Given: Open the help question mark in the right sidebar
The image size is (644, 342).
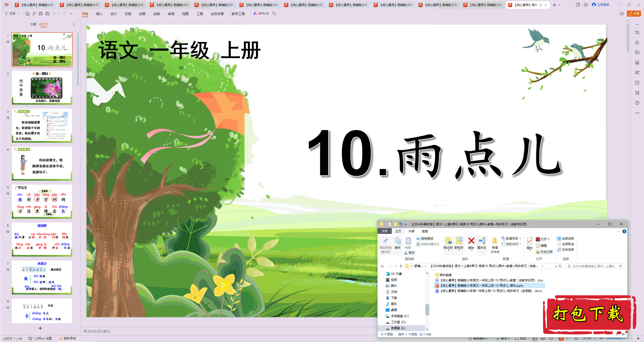Looking at the screenshot, I should 637,103.
